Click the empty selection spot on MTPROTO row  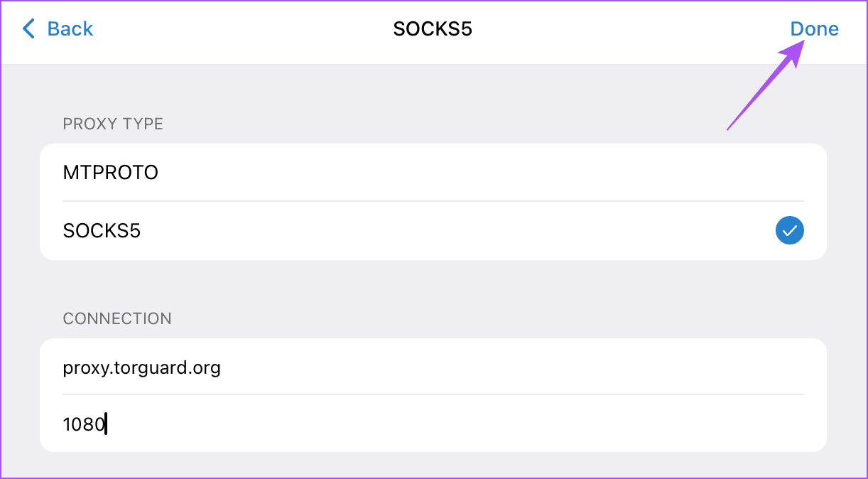pos(789,173)
